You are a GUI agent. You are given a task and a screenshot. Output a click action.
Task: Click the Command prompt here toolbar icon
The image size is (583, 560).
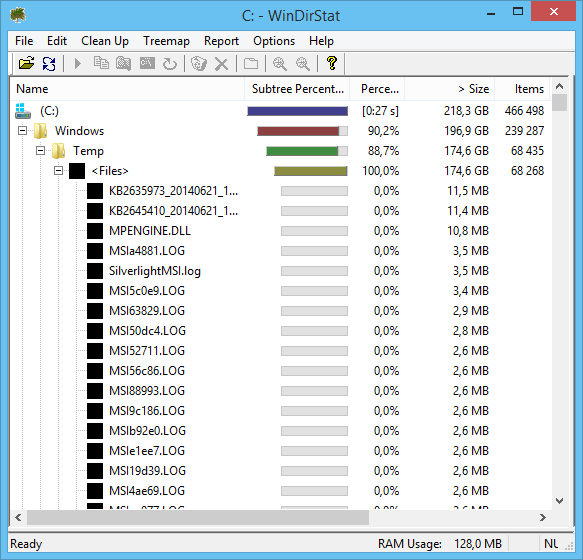(147, 62)
